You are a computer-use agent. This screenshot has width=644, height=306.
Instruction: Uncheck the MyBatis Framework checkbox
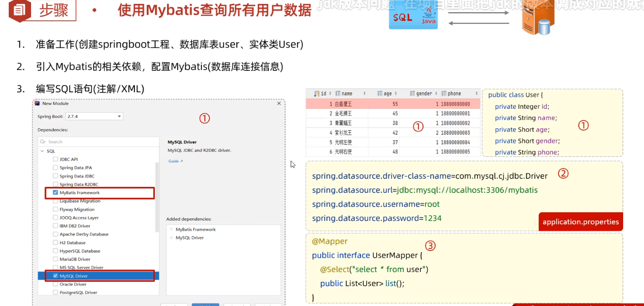click(55, 193)
